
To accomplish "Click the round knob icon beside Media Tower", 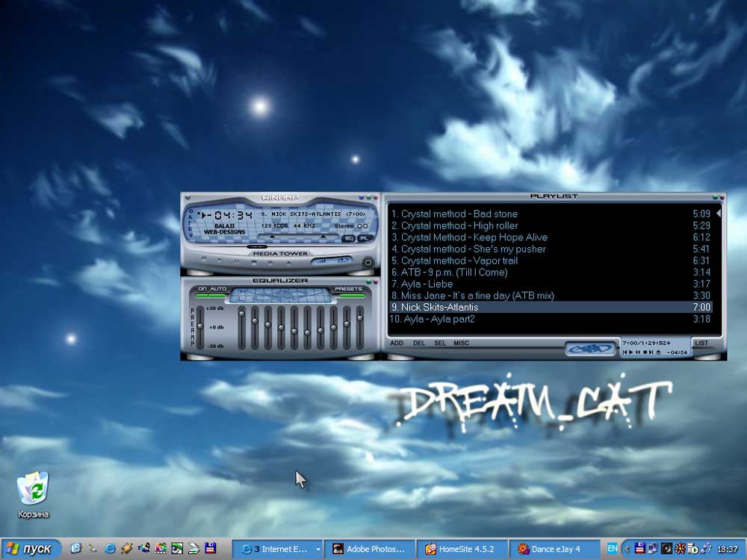I will 368,262.
